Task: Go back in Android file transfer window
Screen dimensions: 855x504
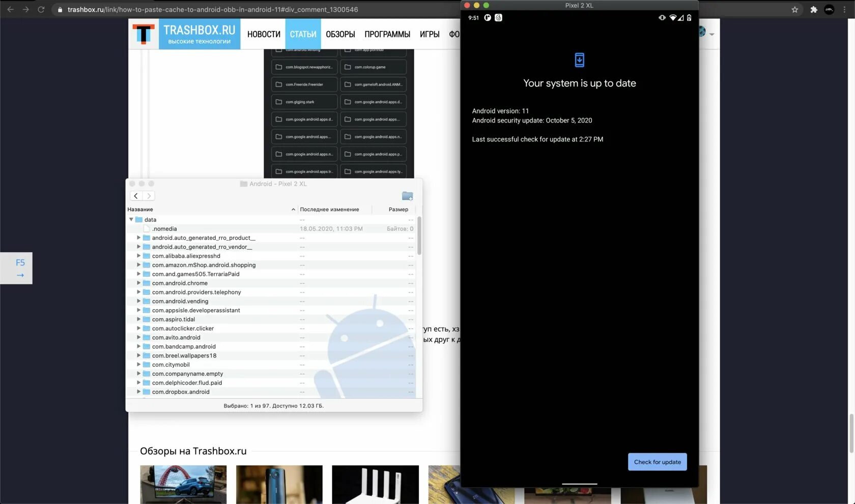Action: [136, 196]
